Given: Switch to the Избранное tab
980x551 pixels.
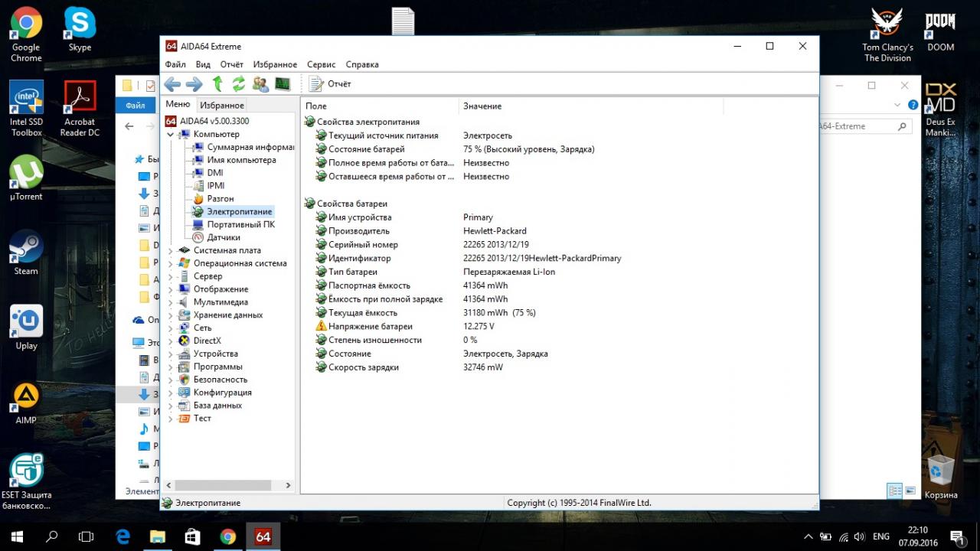Looking at the screenshot, I should [x=222, y=106].
